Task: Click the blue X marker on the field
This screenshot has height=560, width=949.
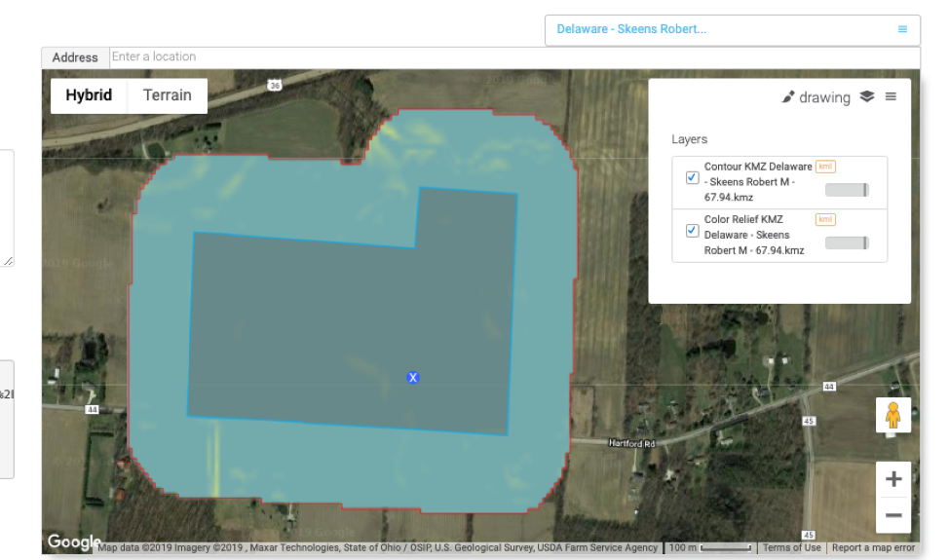Action: tap(413, 377)
